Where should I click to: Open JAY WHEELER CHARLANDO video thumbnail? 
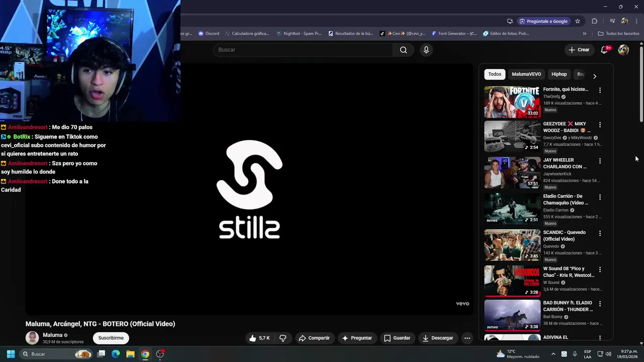coord(512,172)
